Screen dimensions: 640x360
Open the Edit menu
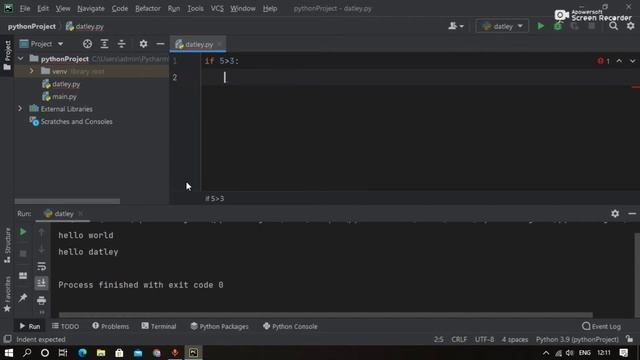click(x=43, y=8)
